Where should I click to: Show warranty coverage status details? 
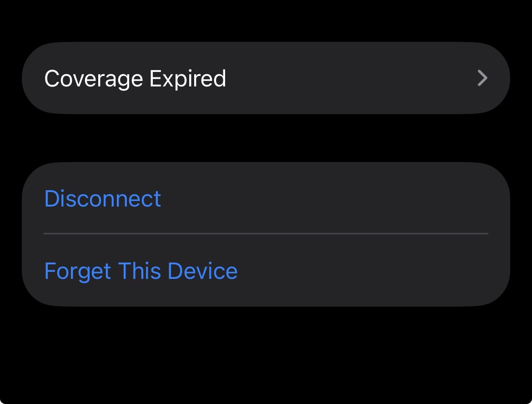tap(266, 78)
